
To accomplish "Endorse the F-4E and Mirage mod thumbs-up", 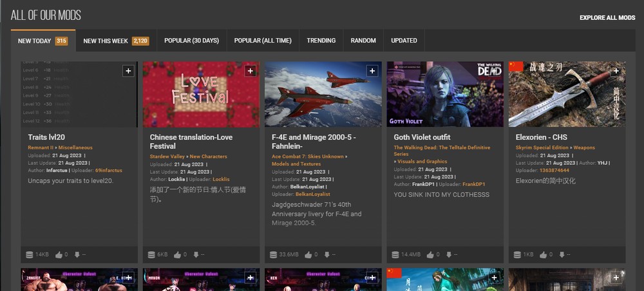I will click(x=308, y=255).
